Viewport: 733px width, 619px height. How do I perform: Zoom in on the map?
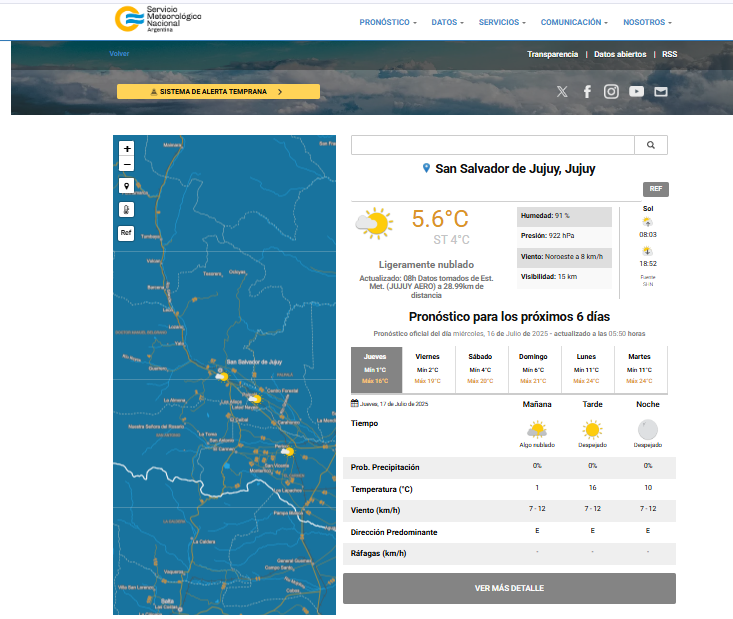click(127, 148)
